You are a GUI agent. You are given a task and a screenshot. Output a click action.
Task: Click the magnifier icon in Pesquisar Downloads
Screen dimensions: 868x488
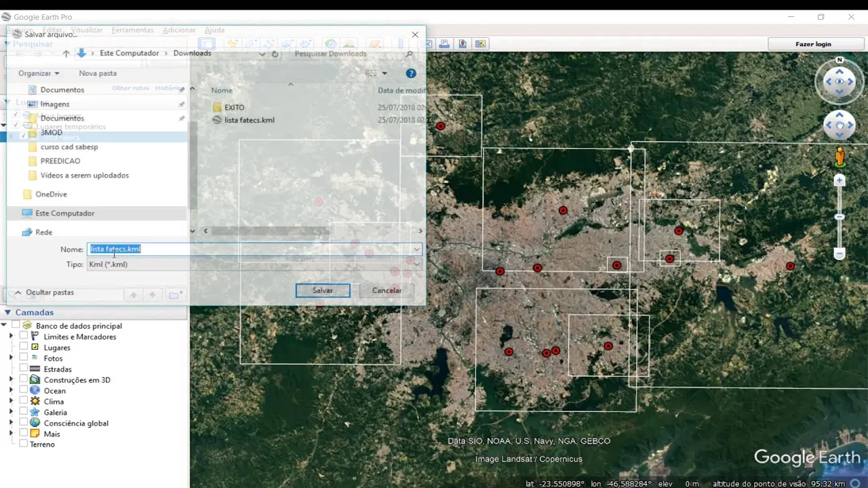click(x=409, y=54)
